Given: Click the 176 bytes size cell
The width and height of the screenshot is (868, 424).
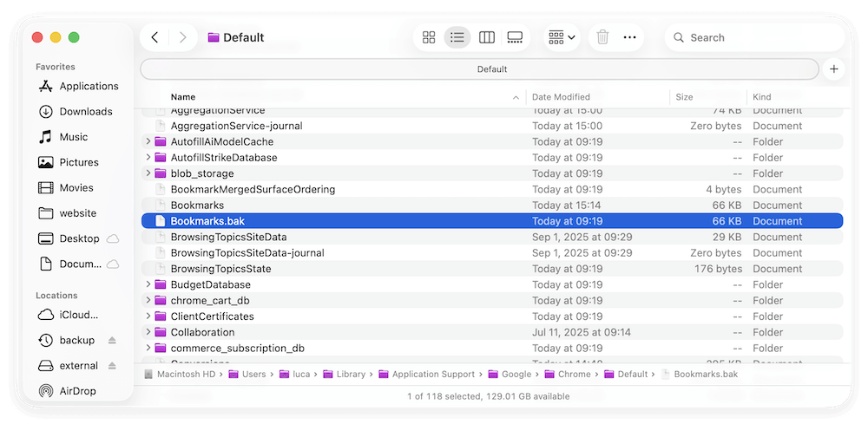Looking at the screenshot, I should click(718, 269).
